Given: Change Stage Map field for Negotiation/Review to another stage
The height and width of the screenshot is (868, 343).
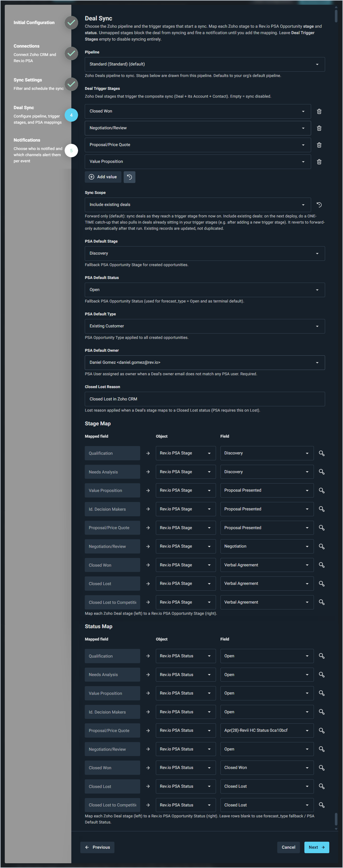Looking at the screenshot, I should [267, 546].
